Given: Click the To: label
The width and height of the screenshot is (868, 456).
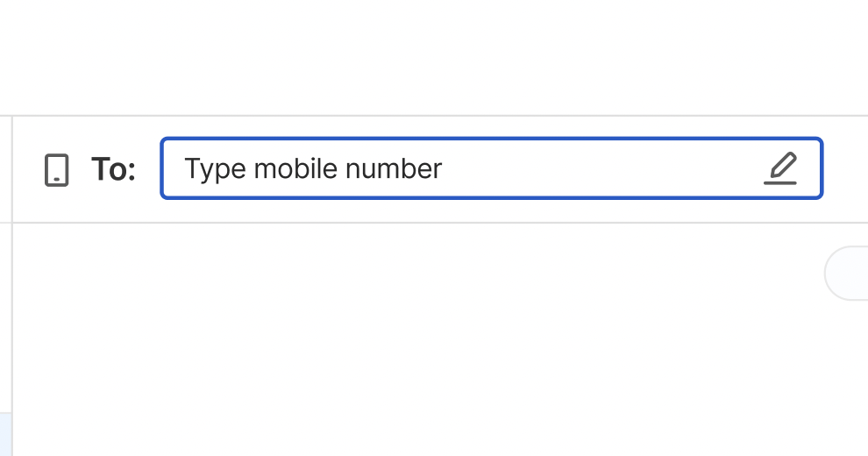Looking at the screenshot, I should [x=113, y=169].
